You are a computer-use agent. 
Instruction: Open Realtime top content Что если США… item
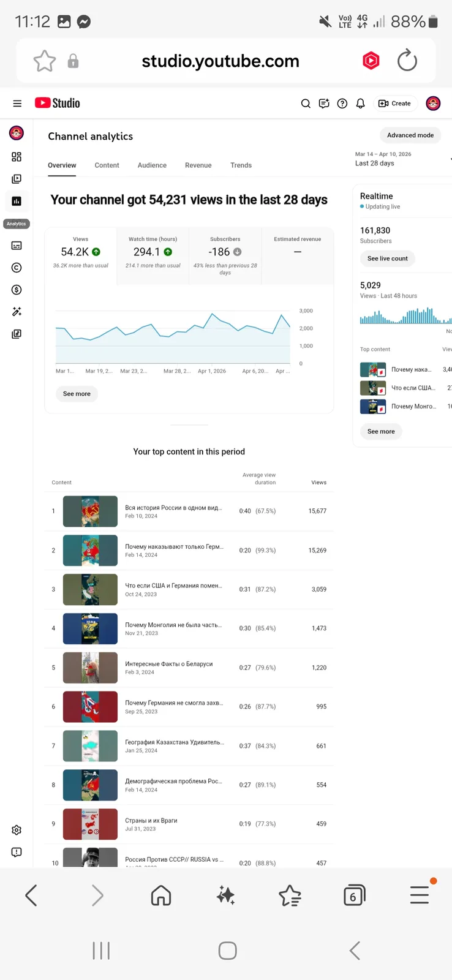coord(406,388)
